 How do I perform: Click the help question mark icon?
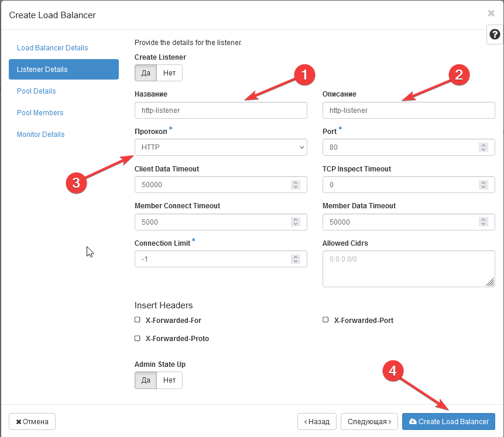click(495, 35)
